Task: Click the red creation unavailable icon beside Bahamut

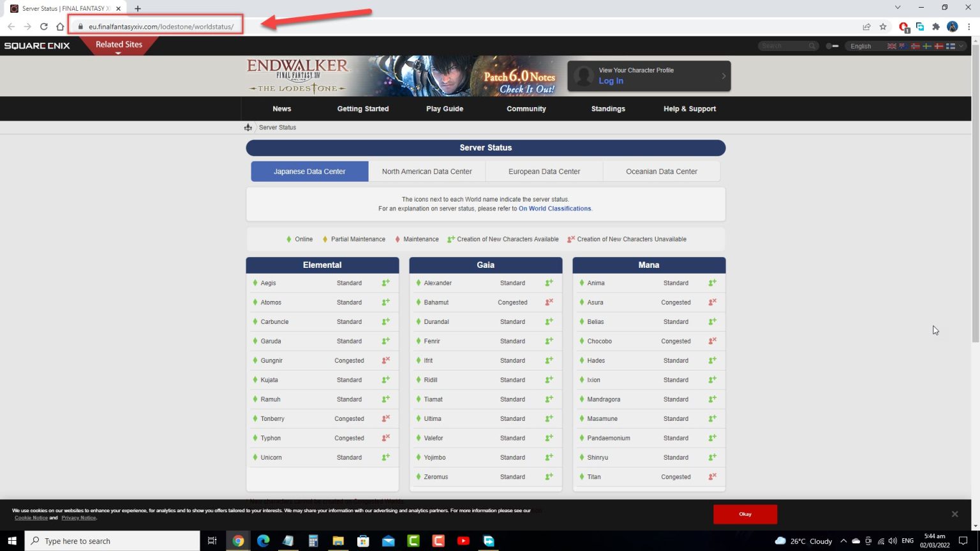Action: 549,302
